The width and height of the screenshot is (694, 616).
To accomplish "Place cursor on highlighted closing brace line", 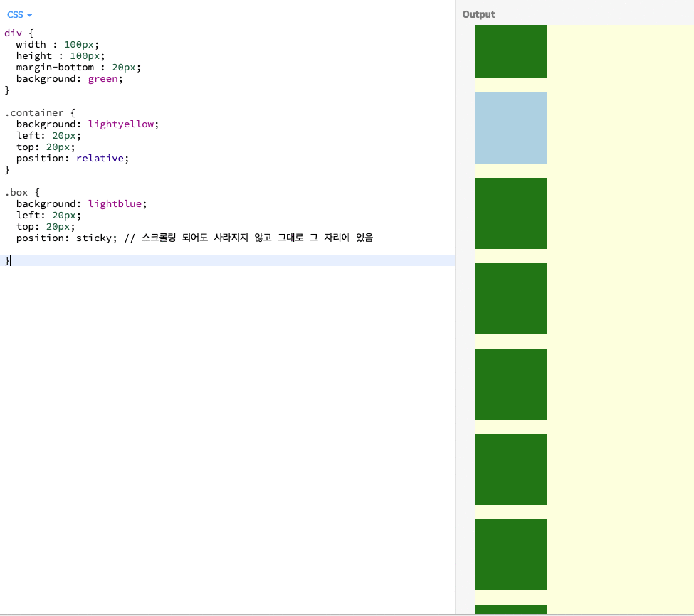I will [228, 260].
